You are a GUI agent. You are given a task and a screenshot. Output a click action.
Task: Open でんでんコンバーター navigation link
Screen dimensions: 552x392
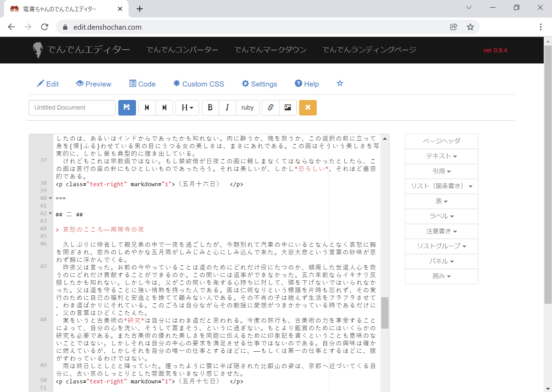(x=182, y=50)
